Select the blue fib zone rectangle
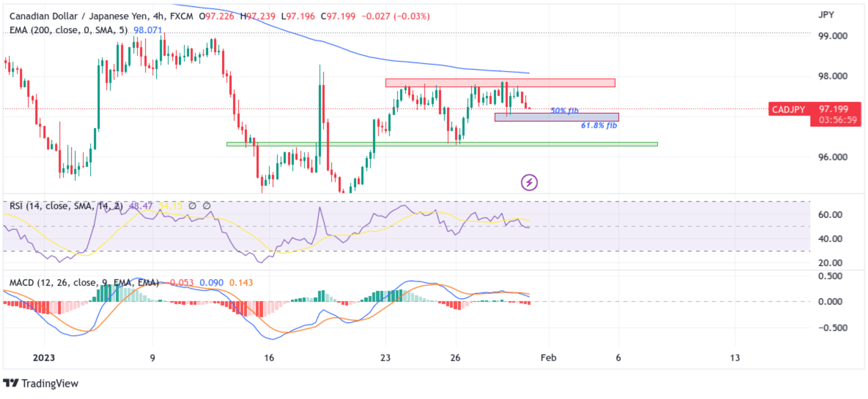This screenshot has width=868, height=399. (557, 117)
